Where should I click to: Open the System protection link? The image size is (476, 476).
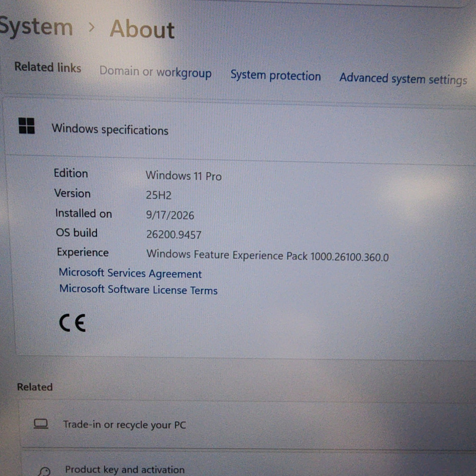pyautogui.click(x=276, y=75)
